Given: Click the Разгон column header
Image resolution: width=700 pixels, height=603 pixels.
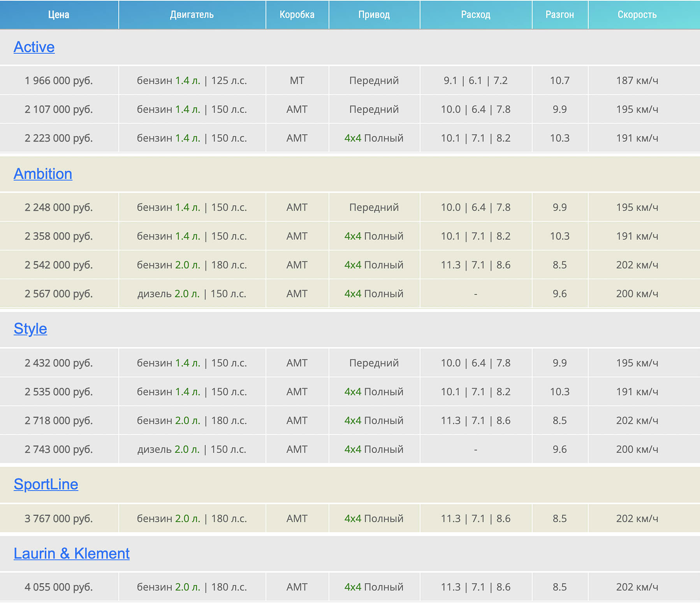Looking at the screenshot, I should click(560, 15).
